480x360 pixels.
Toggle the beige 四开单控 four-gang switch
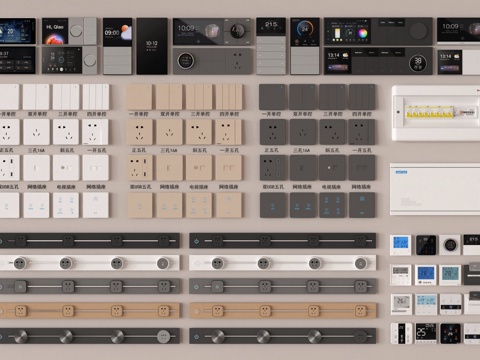point(229,97)
